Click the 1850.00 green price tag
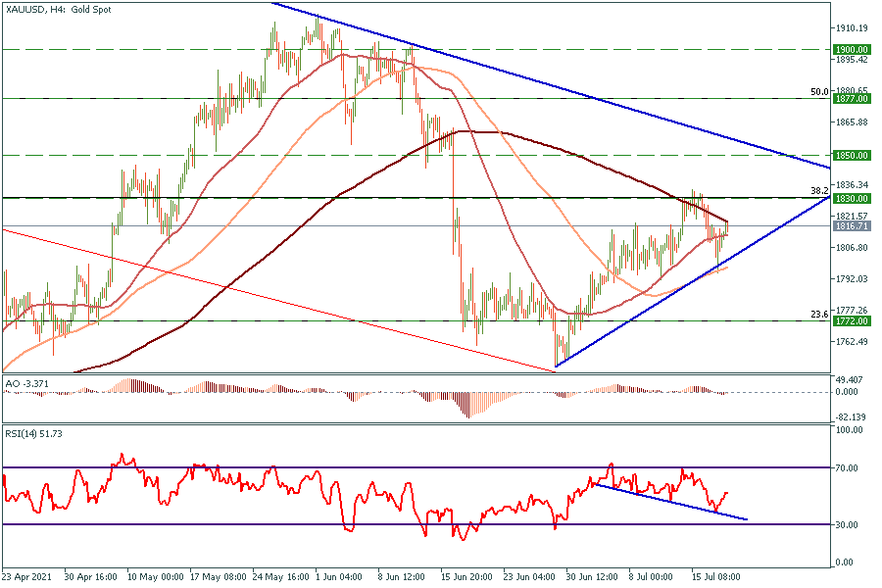This screenshot has width=882, height=588. click(849, 156)
